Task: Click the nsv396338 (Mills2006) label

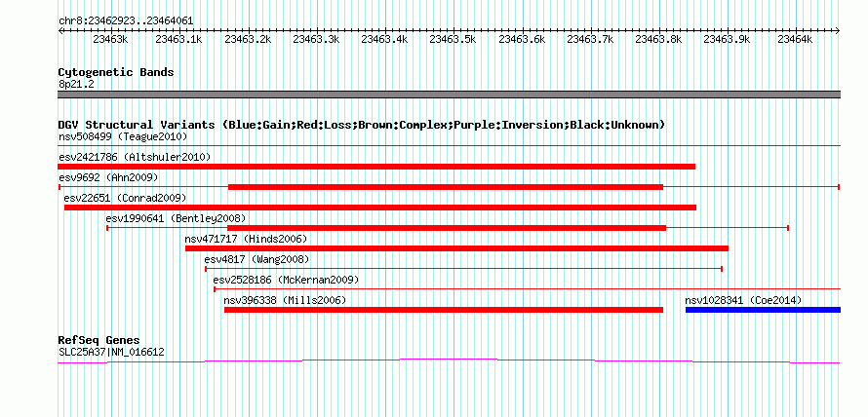Action: click(x=285, y=300)
